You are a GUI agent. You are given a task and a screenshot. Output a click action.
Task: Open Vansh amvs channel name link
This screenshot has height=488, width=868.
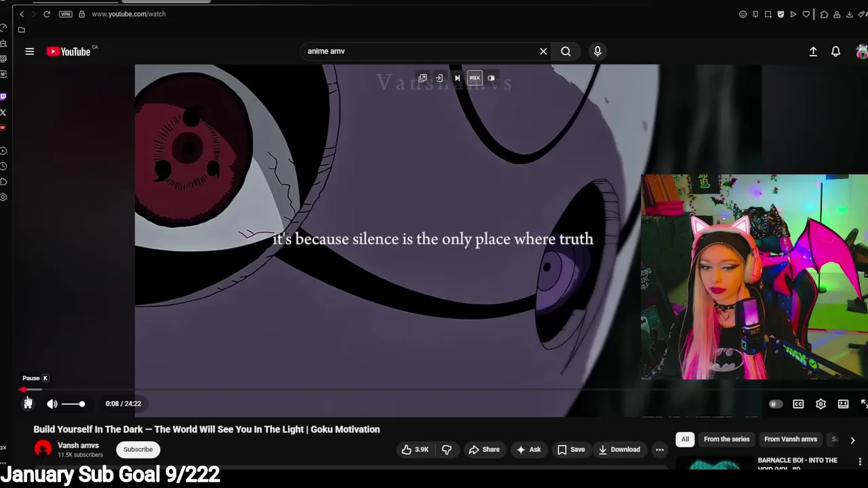78,445
